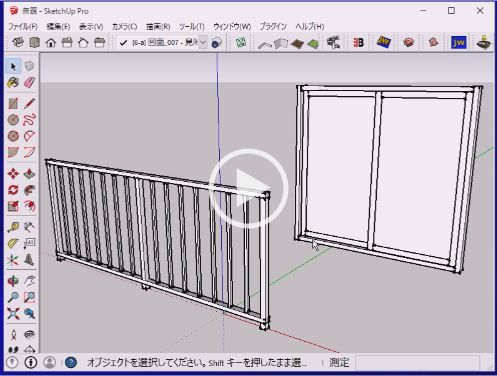Open the カメラ(C) menu
Viewport: 497px width, 376px height.
tap(124, 26)
